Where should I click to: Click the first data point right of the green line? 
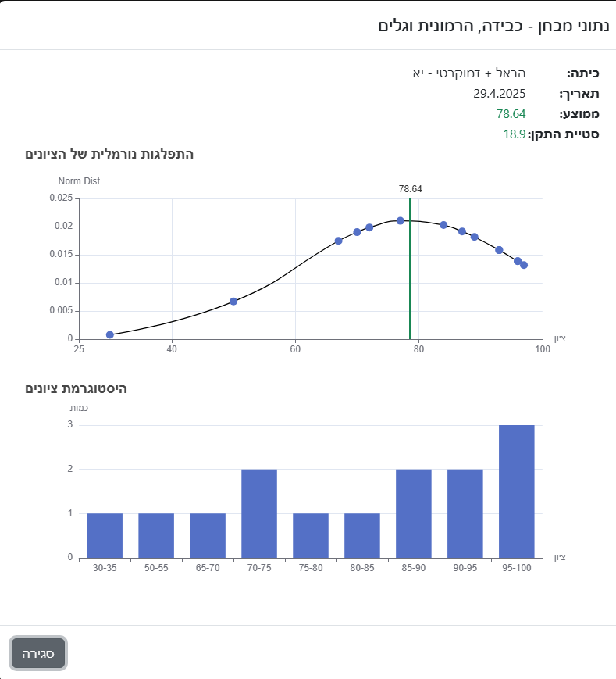click(x=443, y=225)
